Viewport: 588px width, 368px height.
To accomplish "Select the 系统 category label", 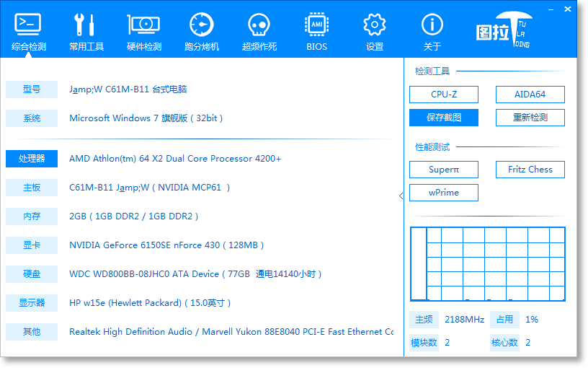I will [x=32, y=118].
